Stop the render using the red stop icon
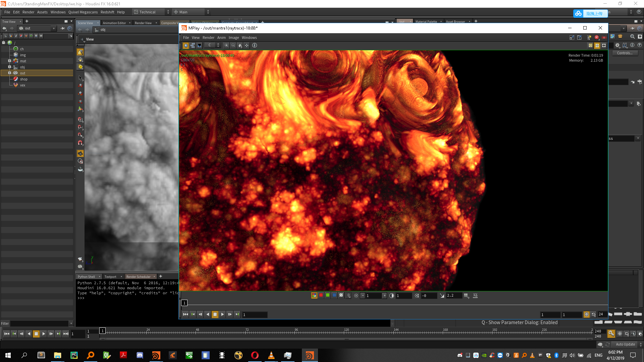The image size is (644, 362). pyautogui.click(x=597, y=38)
